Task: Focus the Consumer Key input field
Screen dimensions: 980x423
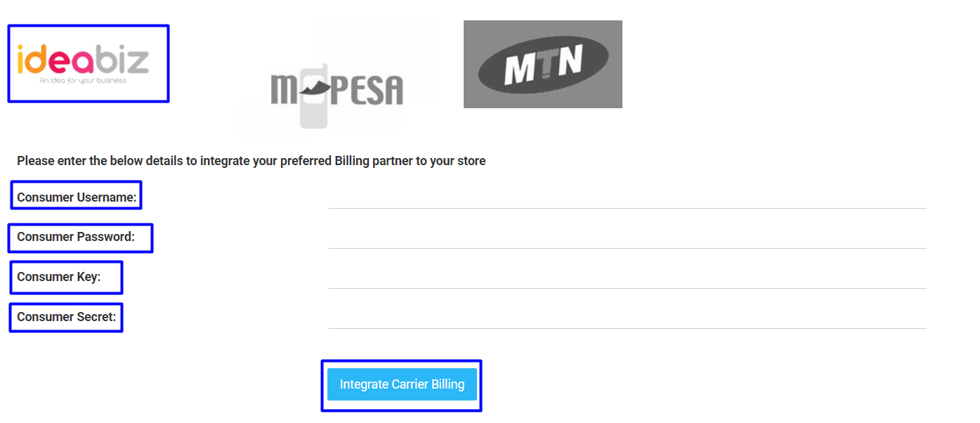Action: (627, 277)
